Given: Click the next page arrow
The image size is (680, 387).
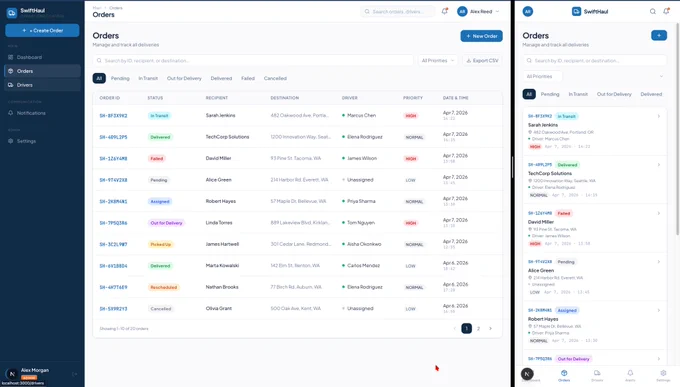Looking at the screenshot, I should click(x=490, y=328).
